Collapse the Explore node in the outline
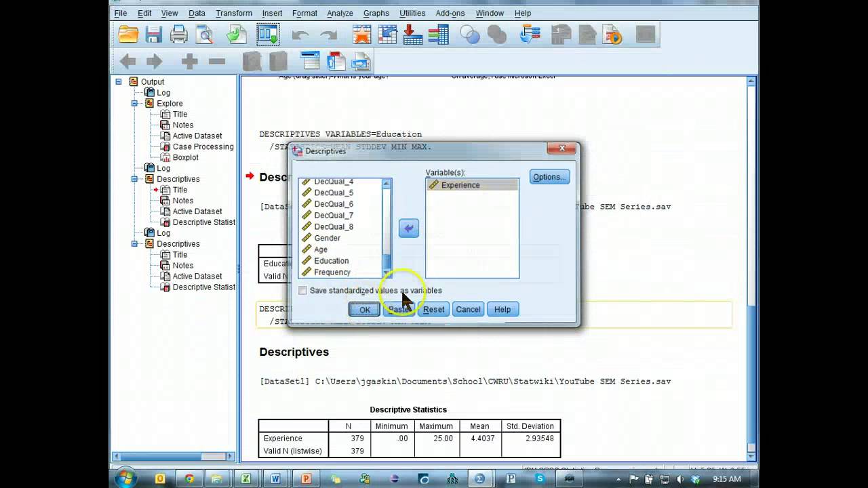 point(134,104)
